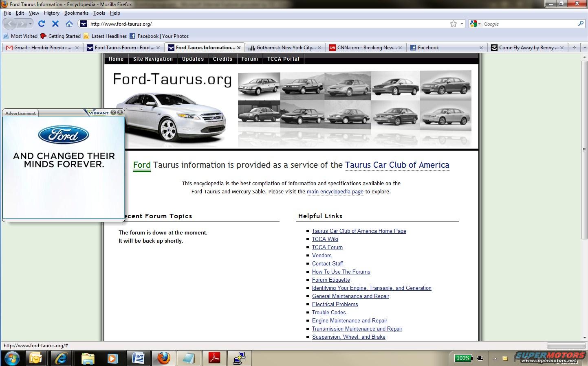Open the main encyclopedia page link

click(x=335, y=192)
